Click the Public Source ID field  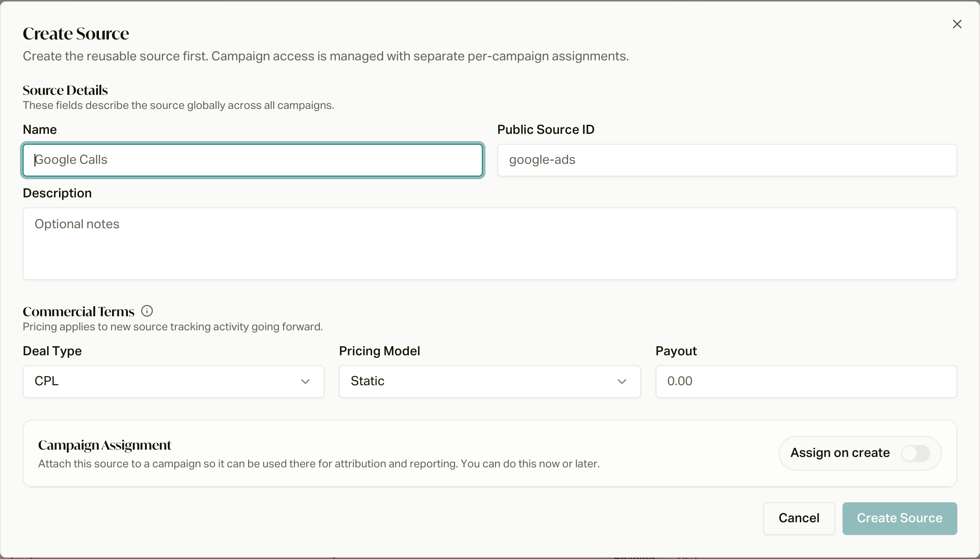727,160
